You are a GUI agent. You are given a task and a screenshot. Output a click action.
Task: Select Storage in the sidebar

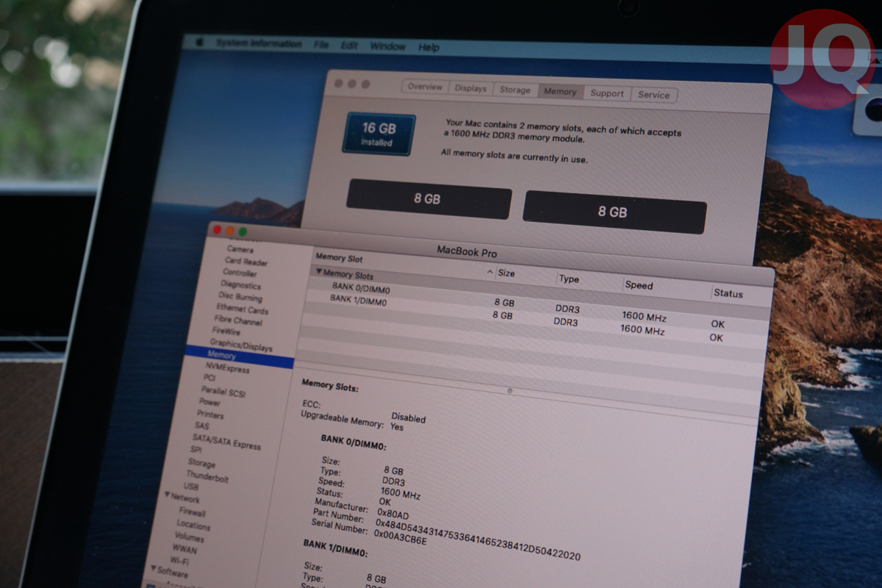tap(201, 463)
